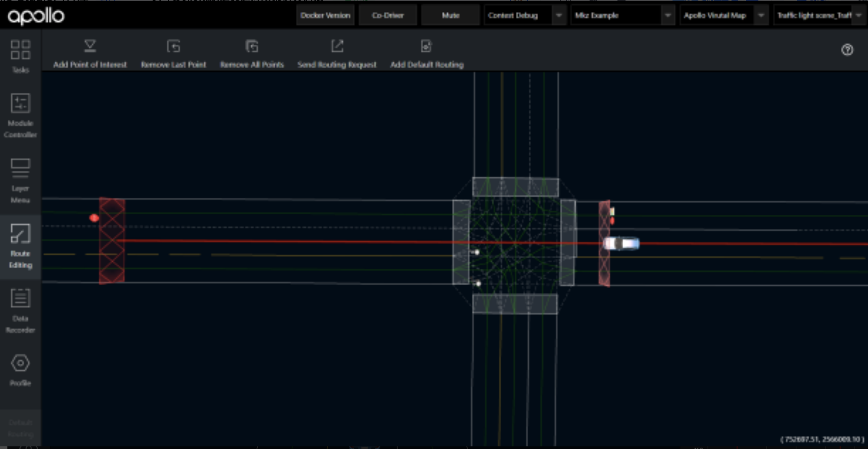Open the Profile sidebar icon
The width and height of the screenshot is (868, 449).
pyautogui.click(x=20, y=364)
